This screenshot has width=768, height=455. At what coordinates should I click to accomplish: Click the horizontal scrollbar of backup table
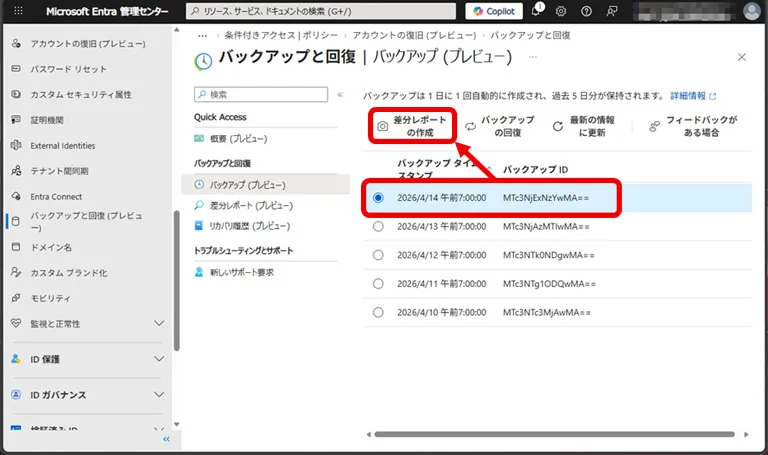point(554,434)
